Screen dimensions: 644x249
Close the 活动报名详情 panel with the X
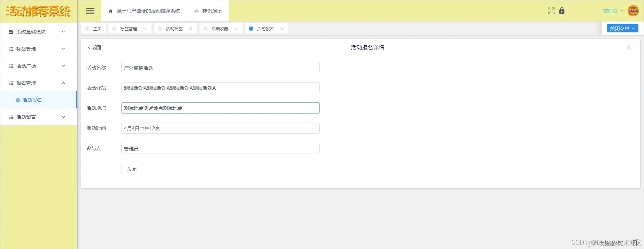click(x=629, y=47)
